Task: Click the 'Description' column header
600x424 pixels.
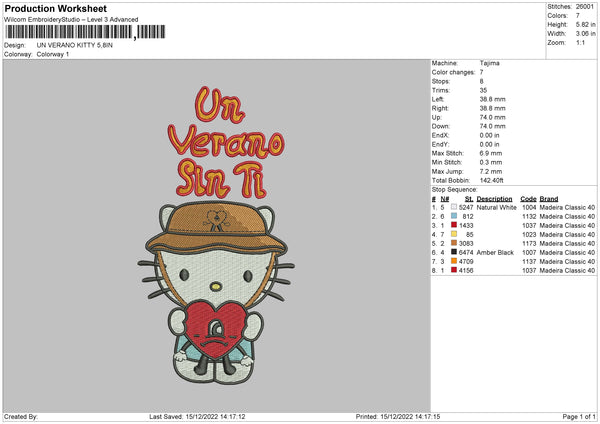Action: 494,199
